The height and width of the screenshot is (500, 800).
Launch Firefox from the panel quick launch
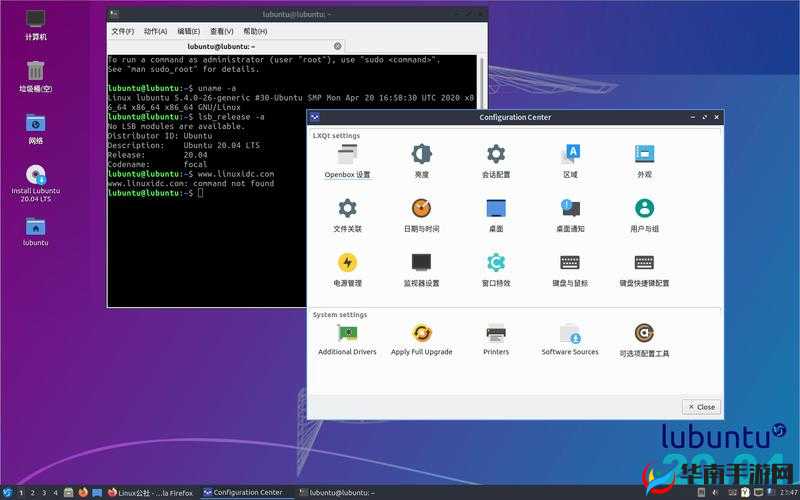[83, 493]
